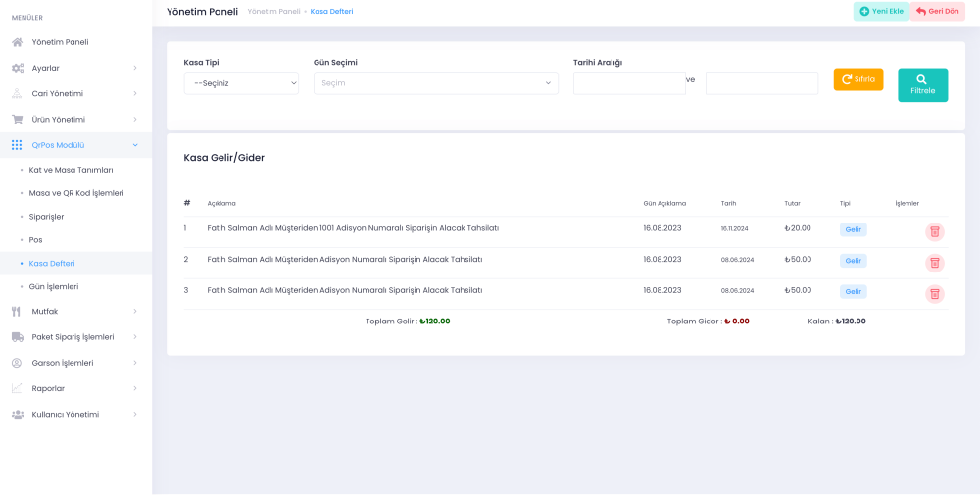
Task: Open Gün İşlemleri submenu item
Action: click(54, 287)
